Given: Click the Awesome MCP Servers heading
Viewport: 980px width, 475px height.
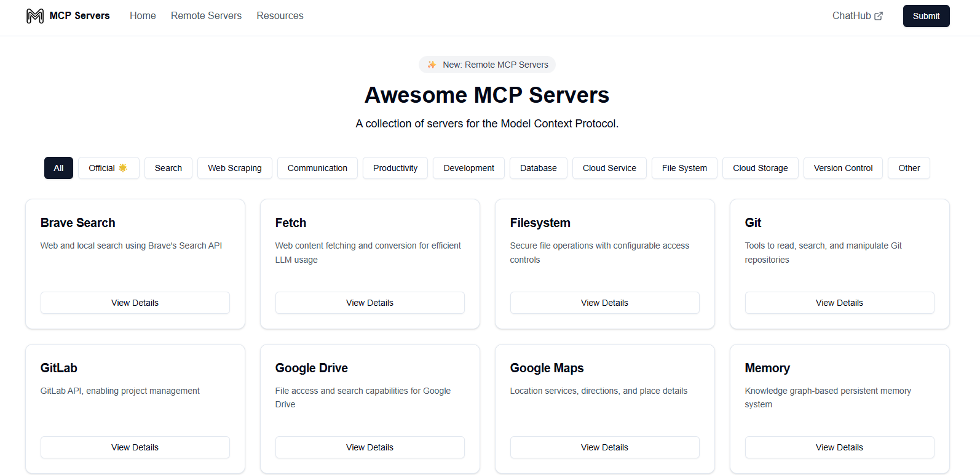Looking at the screenshot, I should pyautogui.click(x=487, y=95).
